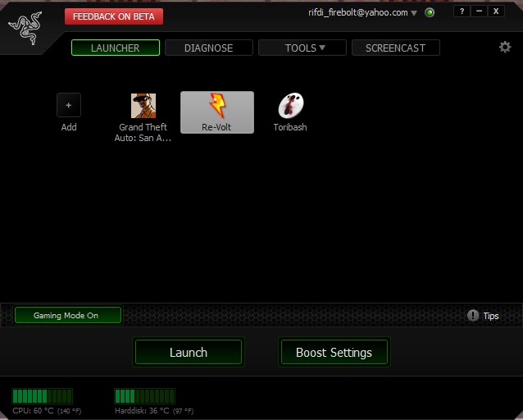Open the TOOLS dropdown menu
This screenshot has height=420, width=523.
[302, 48]
